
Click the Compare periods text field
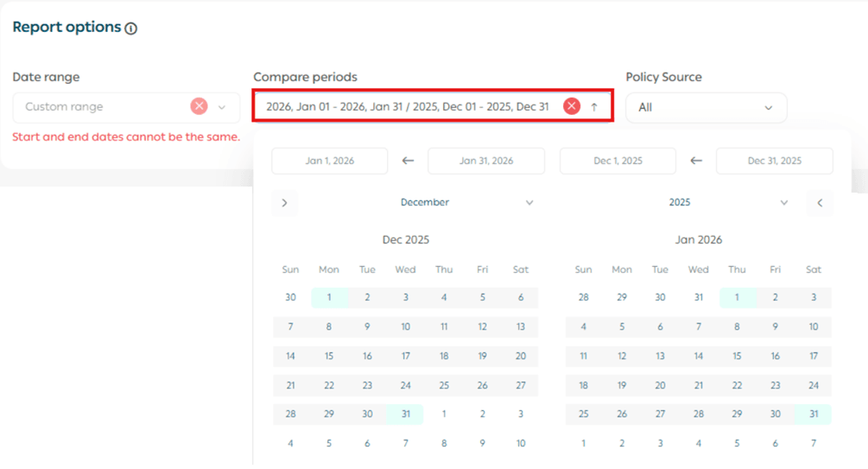coord(407,106)
